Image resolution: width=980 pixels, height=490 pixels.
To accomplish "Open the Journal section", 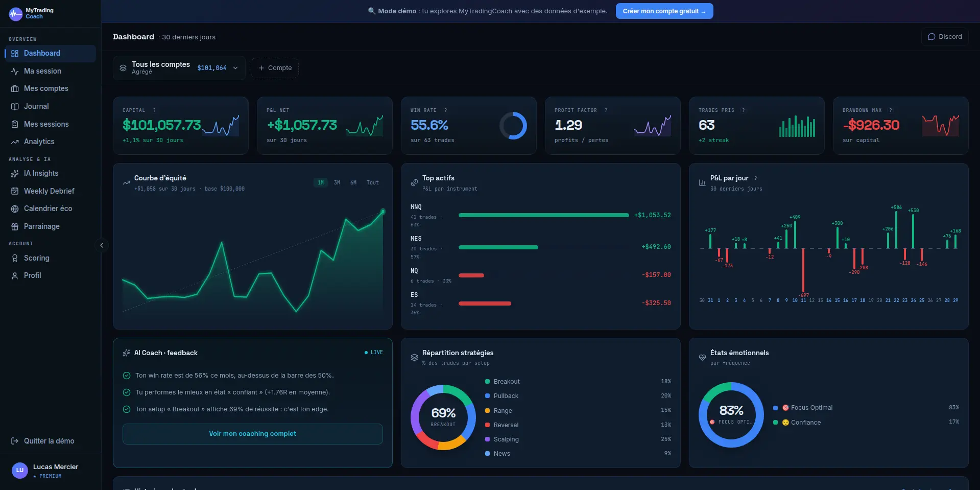I will pos(50,106).
